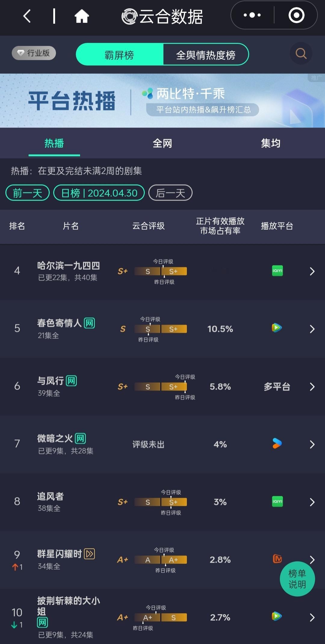The height and width of the screenshot is (644, 325).
Task: Open the 日榜 date picker 2024.04.30
Action: tap(99, 193)
